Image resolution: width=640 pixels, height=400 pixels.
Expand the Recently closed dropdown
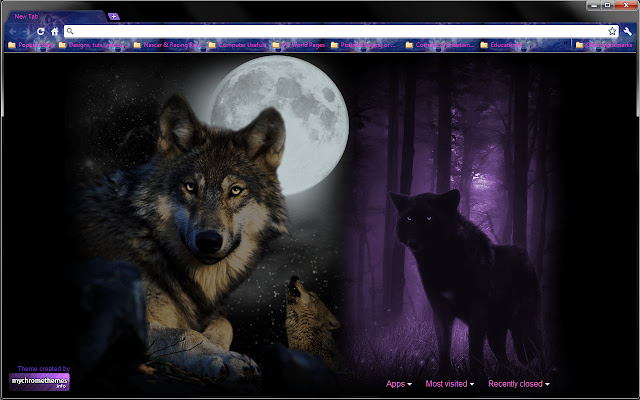tap(519, 384)
